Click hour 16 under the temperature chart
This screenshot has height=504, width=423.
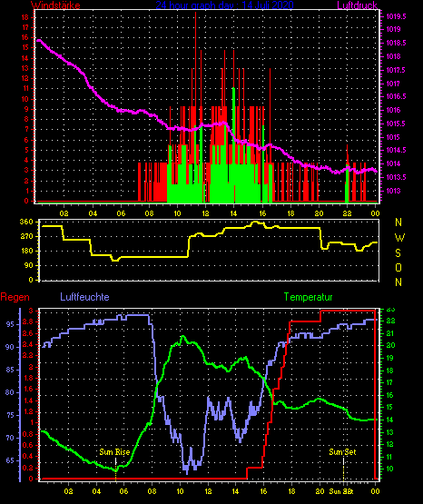[x=263, y=491]
